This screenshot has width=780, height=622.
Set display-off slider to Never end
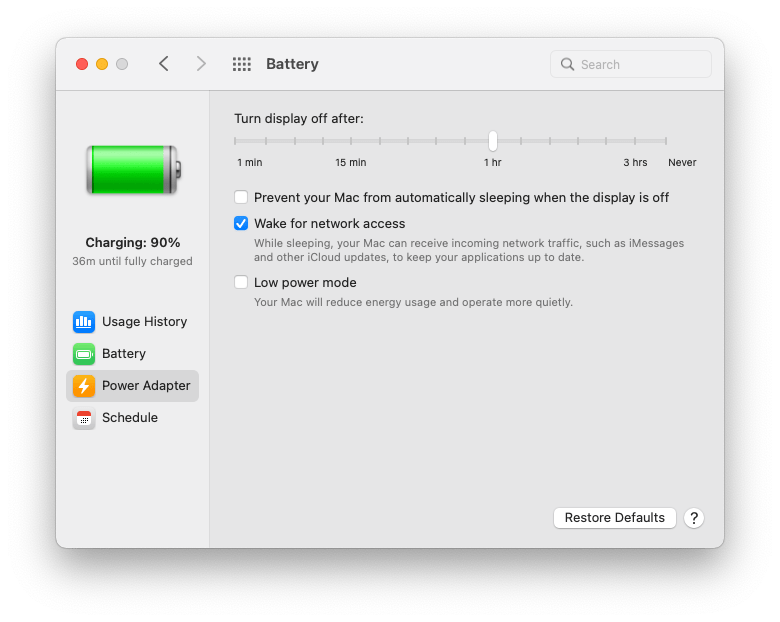coord(666,141)
